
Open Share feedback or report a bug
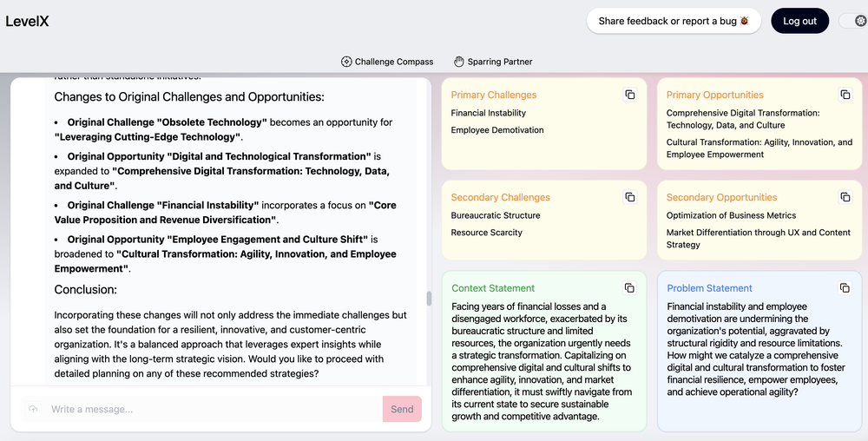click(x=674, y=21)
